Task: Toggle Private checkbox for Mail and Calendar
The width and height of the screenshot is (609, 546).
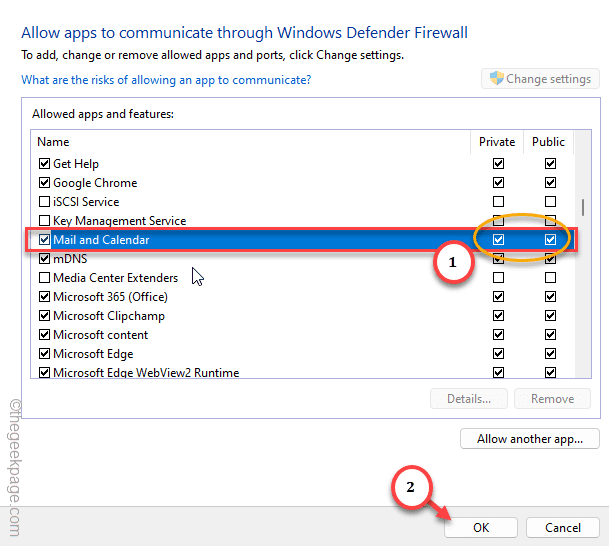Action: coord(498,240)
